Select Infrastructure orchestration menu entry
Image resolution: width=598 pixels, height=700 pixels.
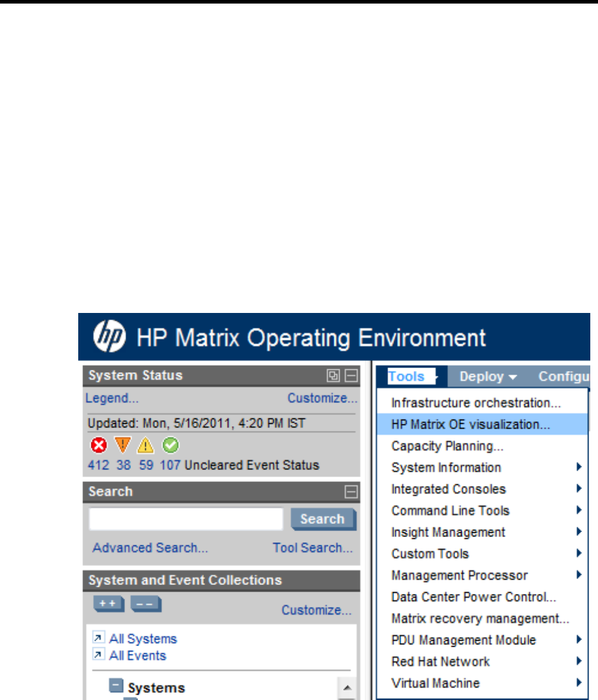[x=482, y=402]
